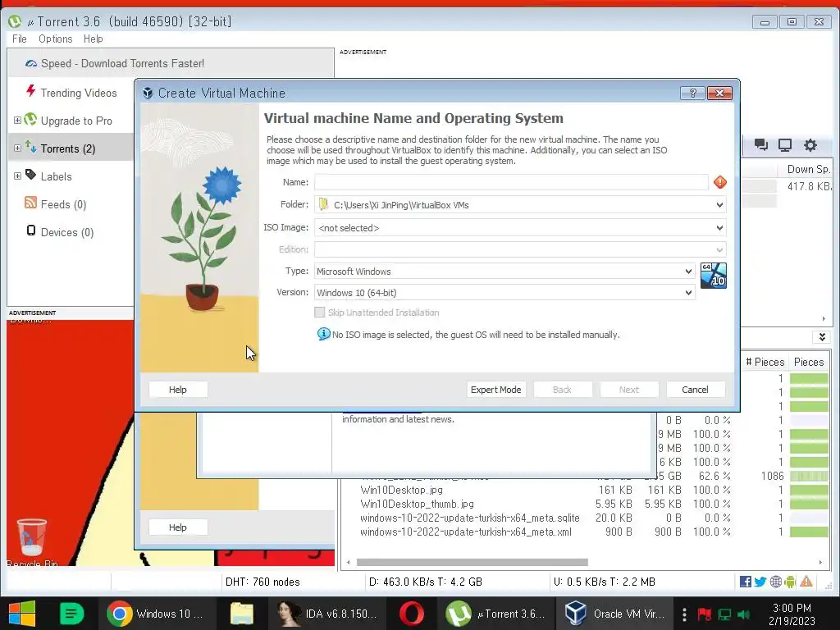This screenshot has width=840, height=630.
Task: Click the Twitter icon in uTorrent status bar
Action: 760,582
